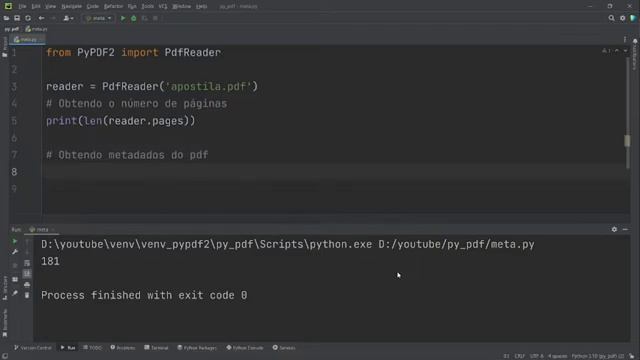Click D:/youtube/py_pdf/meta.py path in console
This screenshot has height=360, width=640.
(456, 244)
